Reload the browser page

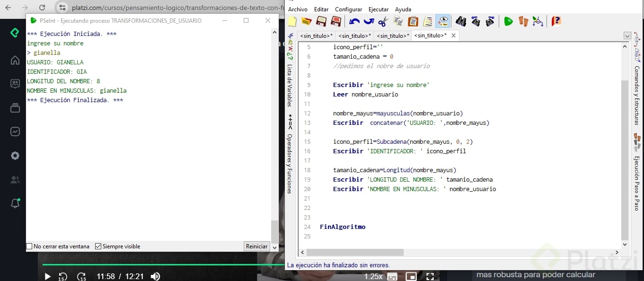point(42,8)
